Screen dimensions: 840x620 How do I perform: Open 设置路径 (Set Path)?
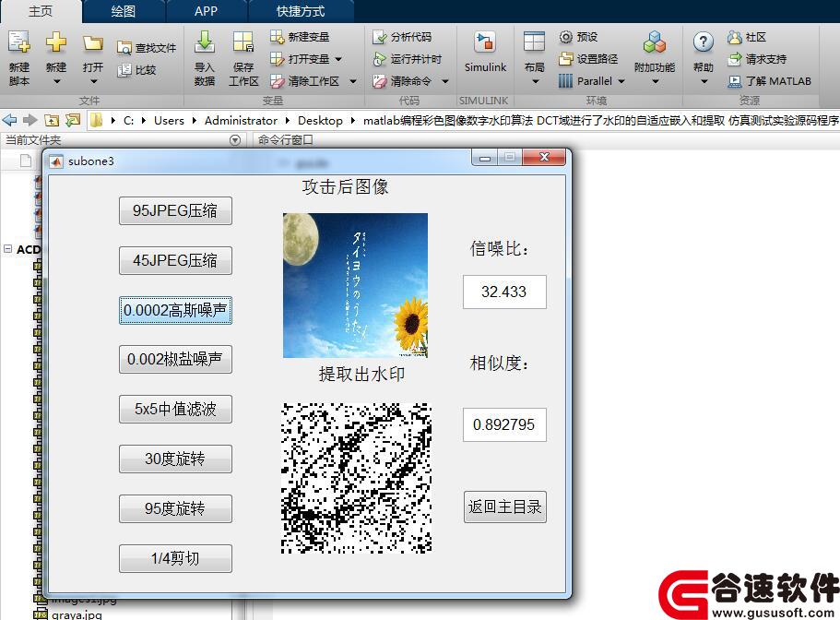pos(588,58)
